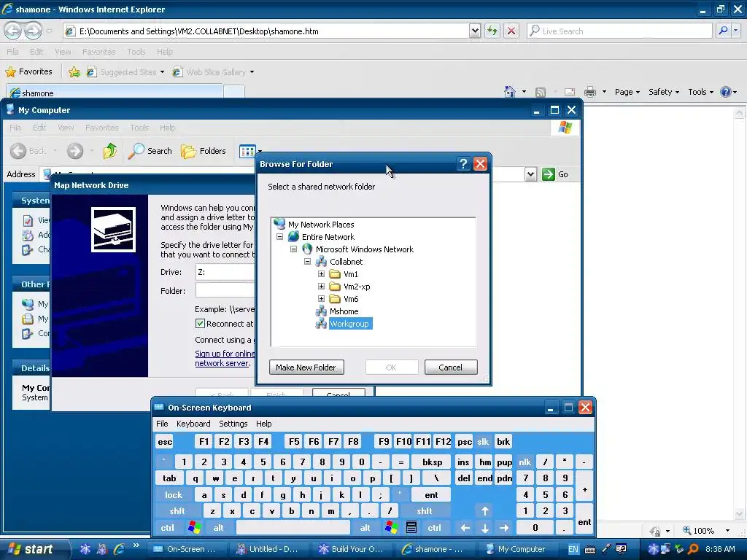Open the IE Favorites star button
This screenshot has height=560, width=747.
29,72
